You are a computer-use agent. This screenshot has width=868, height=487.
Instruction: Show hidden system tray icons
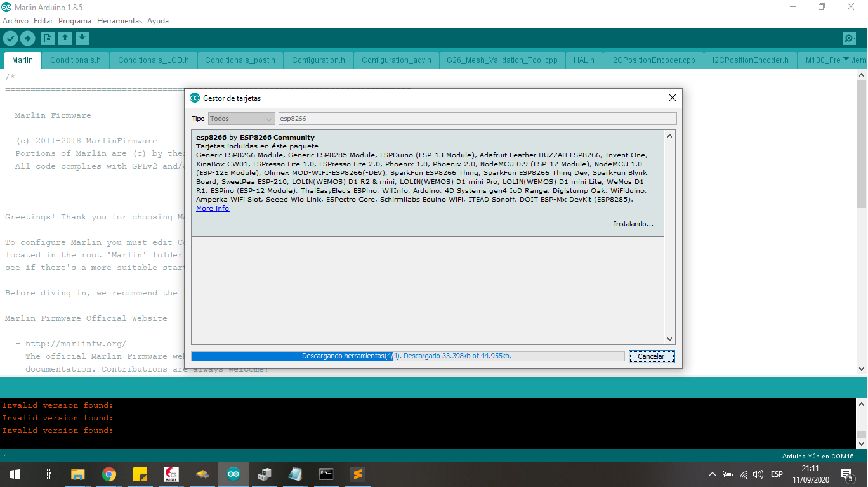point(712,474)
